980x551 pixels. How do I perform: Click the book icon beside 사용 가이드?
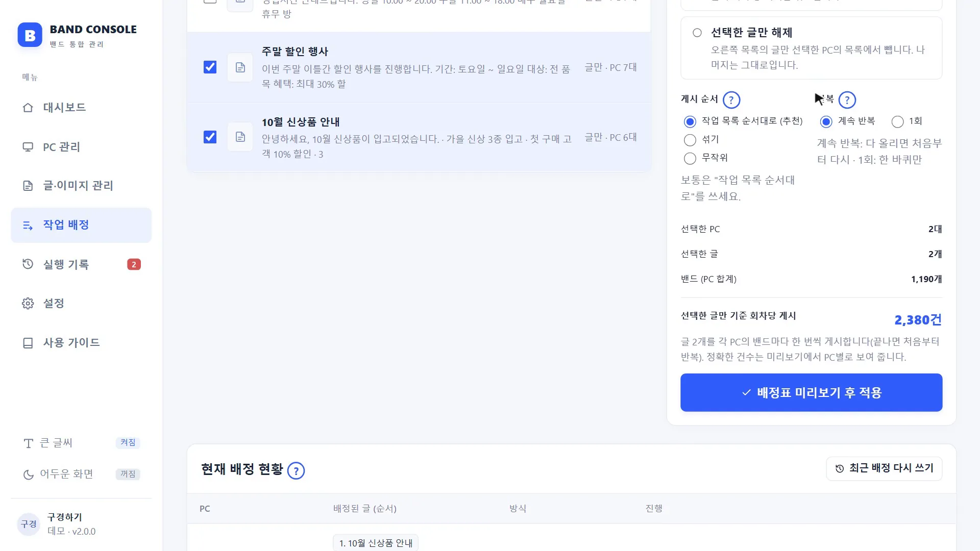pos(28,343)
